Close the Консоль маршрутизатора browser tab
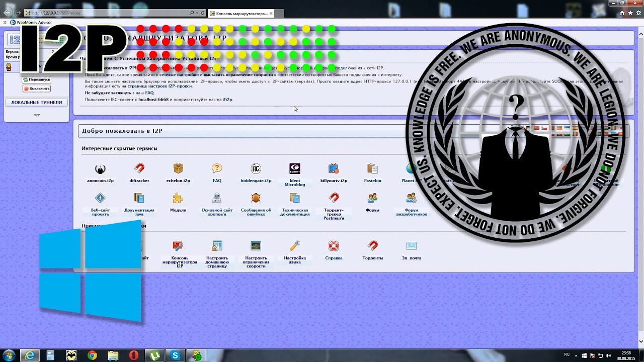The height and width of the screenshot is (362, 644). pos(272,13)
